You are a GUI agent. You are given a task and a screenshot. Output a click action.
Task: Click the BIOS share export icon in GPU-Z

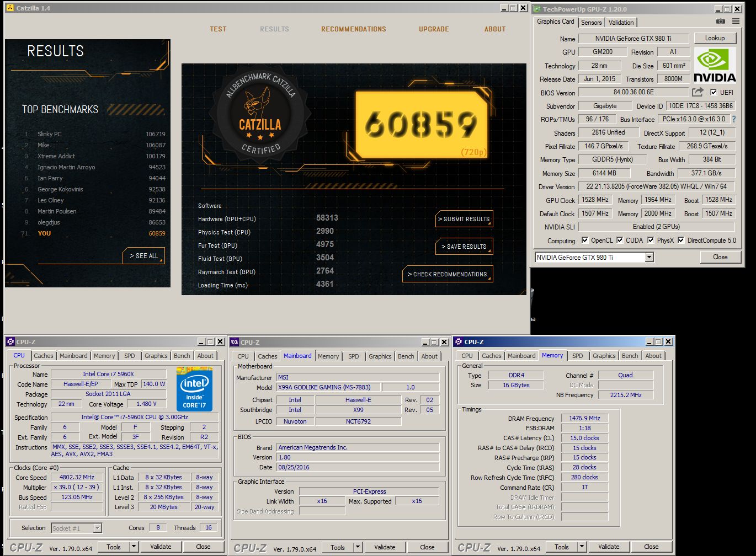click(698, 92)
